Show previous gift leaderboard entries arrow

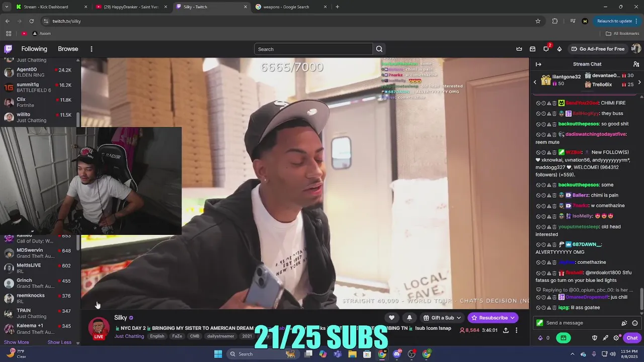coord(535,82)
